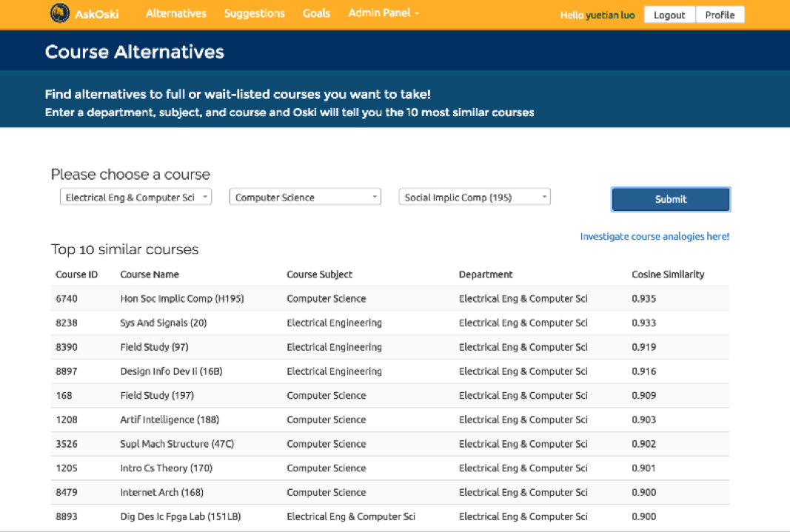The height and width of the screenshot is (532, 790).
Task: Follow the Investigate course analogies link
Action: 655,237
